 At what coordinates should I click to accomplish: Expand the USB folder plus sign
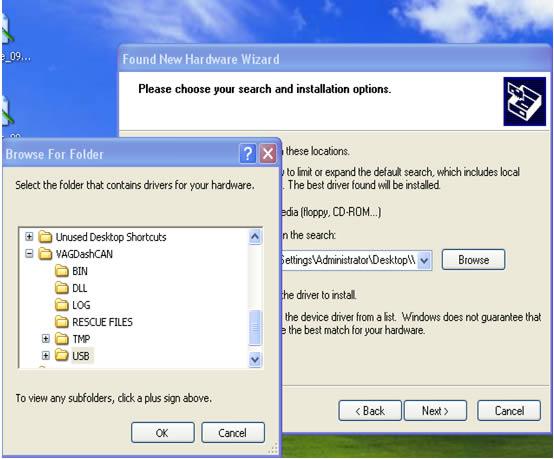pyautogui.click(x=46, y=355)
